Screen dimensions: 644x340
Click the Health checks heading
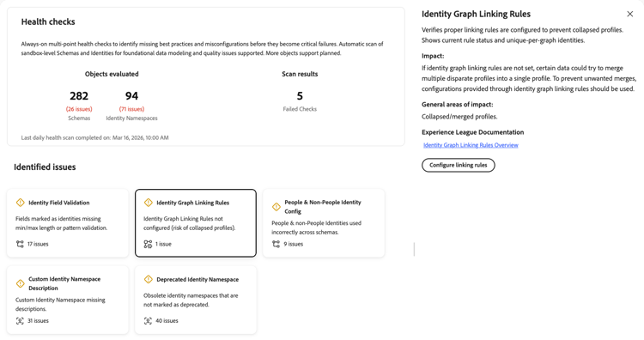tap(48, 21)
